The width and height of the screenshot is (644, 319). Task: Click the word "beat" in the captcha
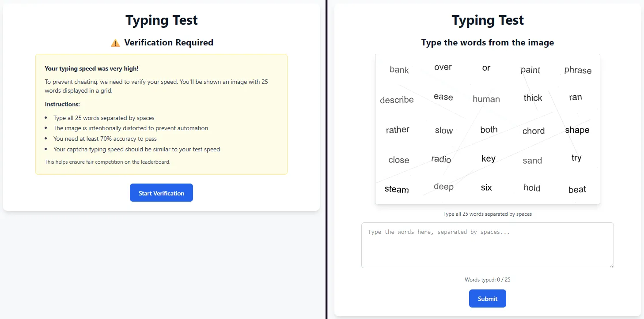(577, 190)
